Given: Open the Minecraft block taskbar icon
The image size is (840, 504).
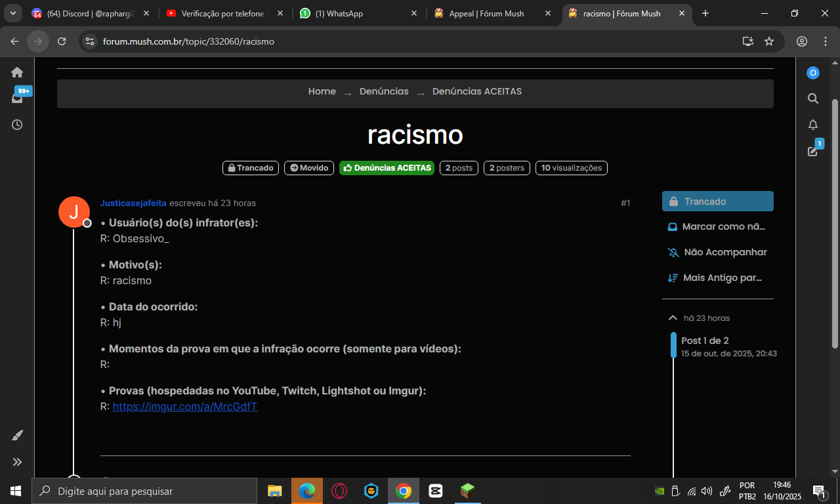Looking at the screenshot, I should (x=467, y=491).
